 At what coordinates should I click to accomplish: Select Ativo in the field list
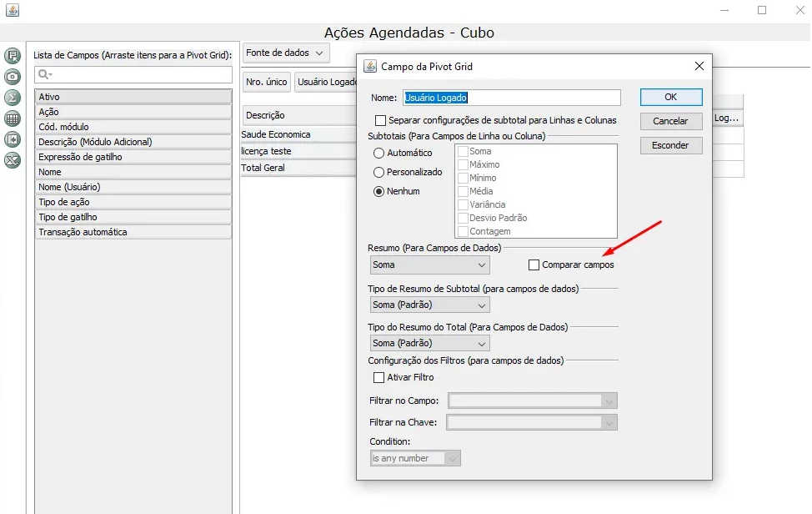coord(133,97)
